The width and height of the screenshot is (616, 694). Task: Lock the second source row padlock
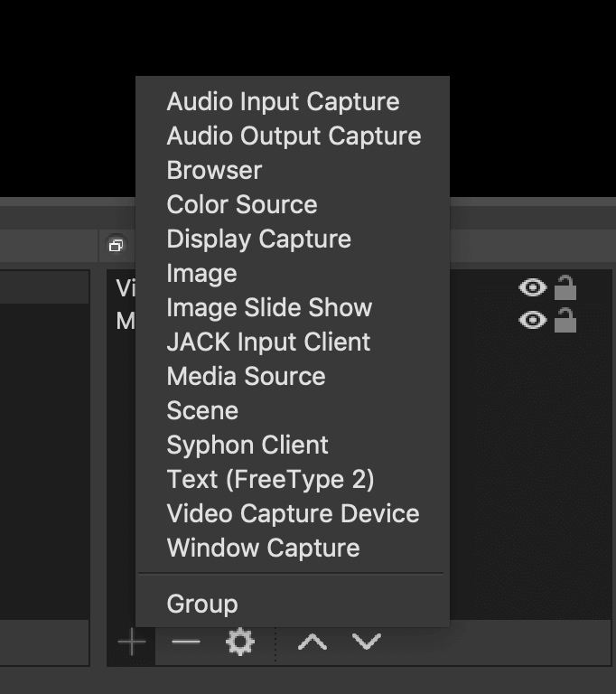565,320
